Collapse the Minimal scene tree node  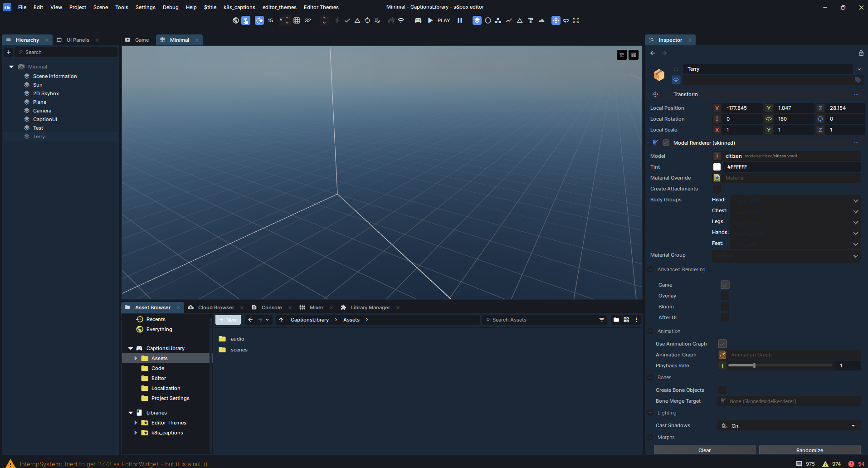(x=11, y=67)
